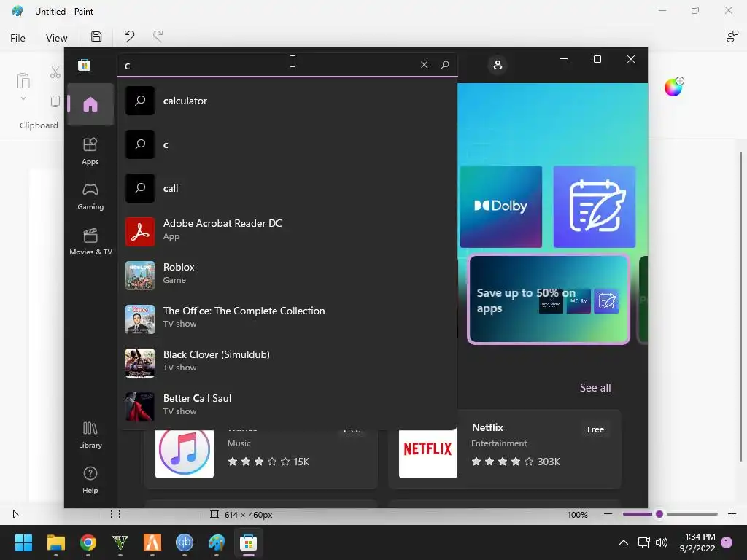Clear the Store search box text
The width and height of the screenshot is (747, 560).
[424, 65]
